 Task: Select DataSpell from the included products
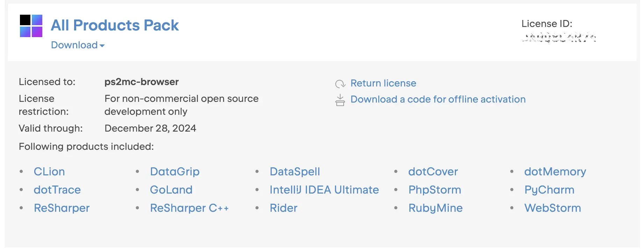coord(295,171)
